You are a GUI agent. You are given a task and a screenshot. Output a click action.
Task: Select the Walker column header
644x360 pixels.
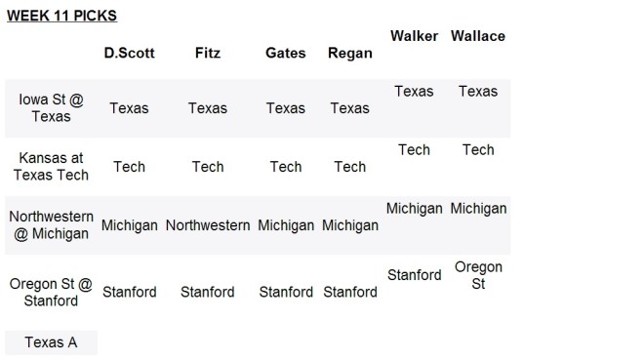pyautogui.click(x=414, y=36)
